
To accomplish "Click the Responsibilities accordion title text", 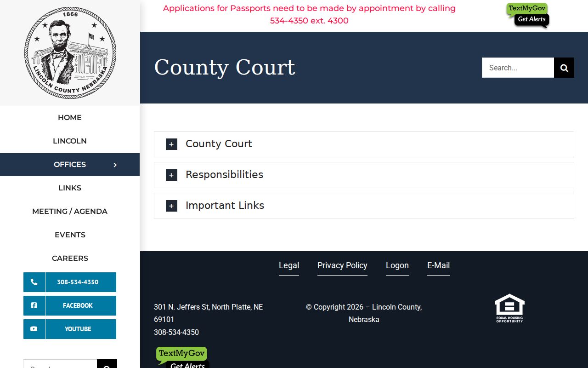I will [225, 175].
